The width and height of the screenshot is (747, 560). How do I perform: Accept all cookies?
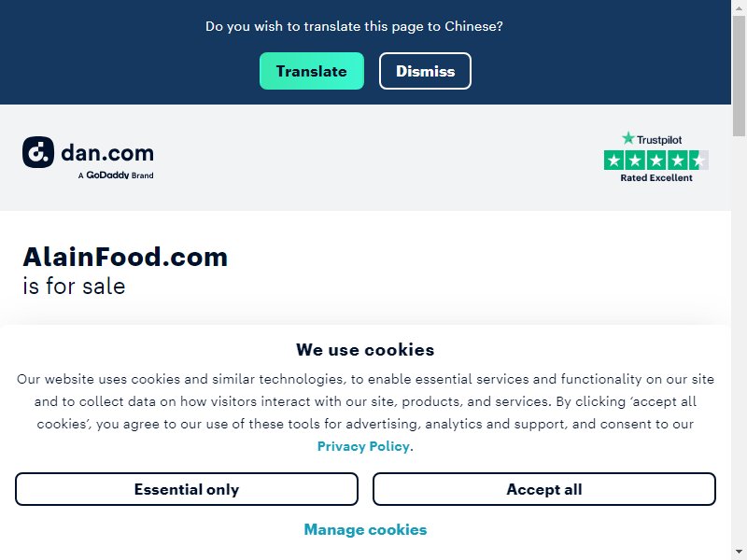(544, 489)
